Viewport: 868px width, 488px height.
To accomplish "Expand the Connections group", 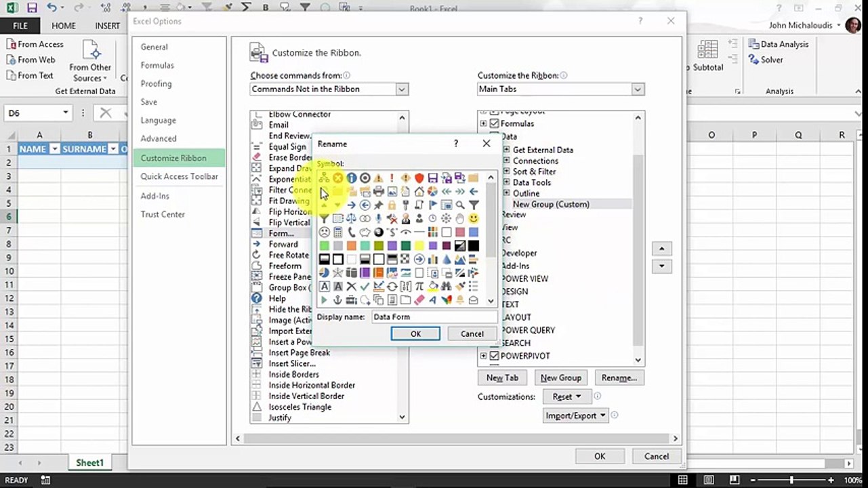I will 506,161.
